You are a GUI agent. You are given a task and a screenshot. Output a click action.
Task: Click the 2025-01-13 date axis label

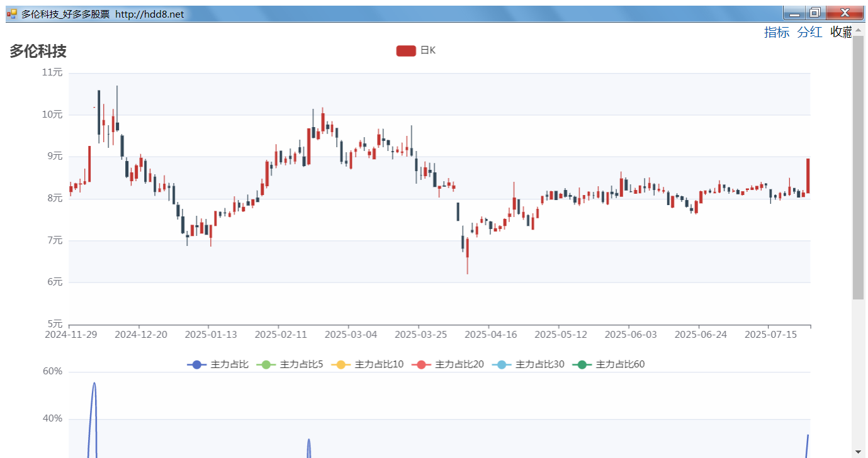coord(211,335)
